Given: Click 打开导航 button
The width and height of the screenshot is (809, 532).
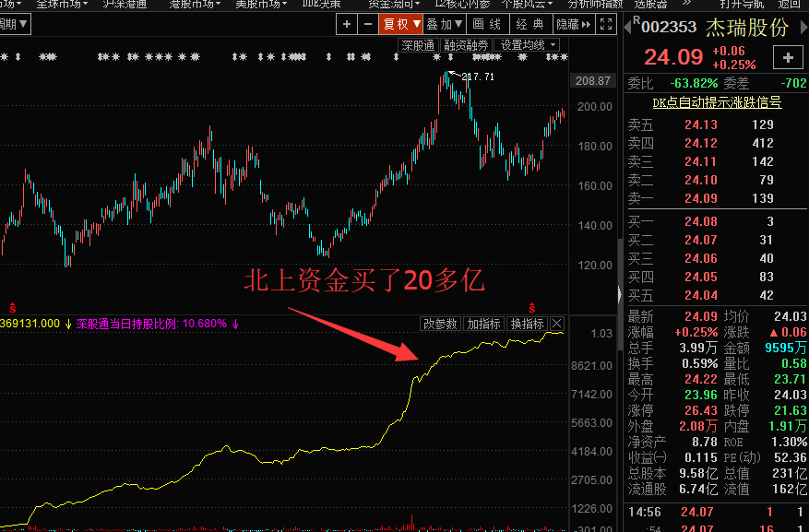Looking at the screenshot, I should (x=742, y=4).
